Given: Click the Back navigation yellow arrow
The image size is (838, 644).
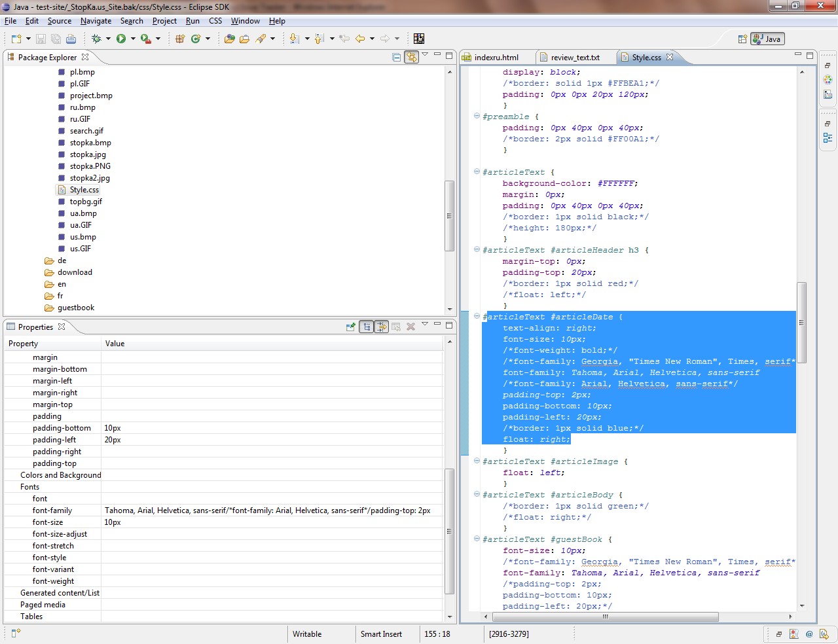Looking at the screenshot, I should click(x=360, y=39).
